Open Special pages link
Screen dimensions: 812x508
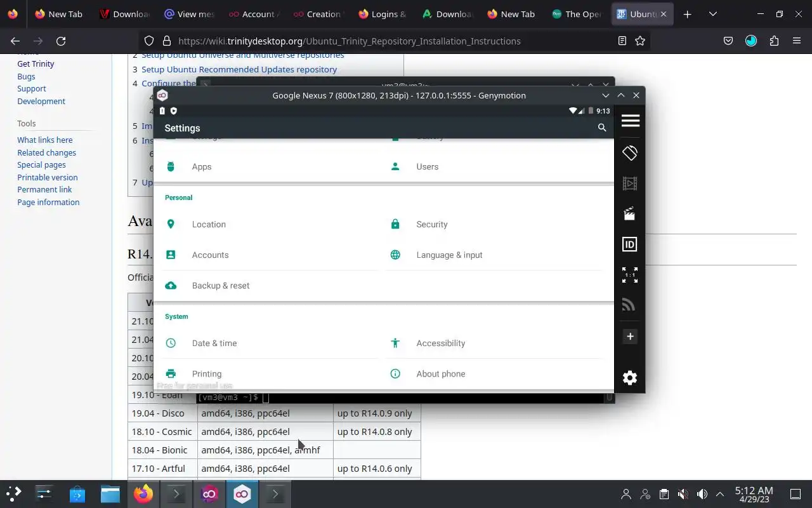tap(41, 165)
